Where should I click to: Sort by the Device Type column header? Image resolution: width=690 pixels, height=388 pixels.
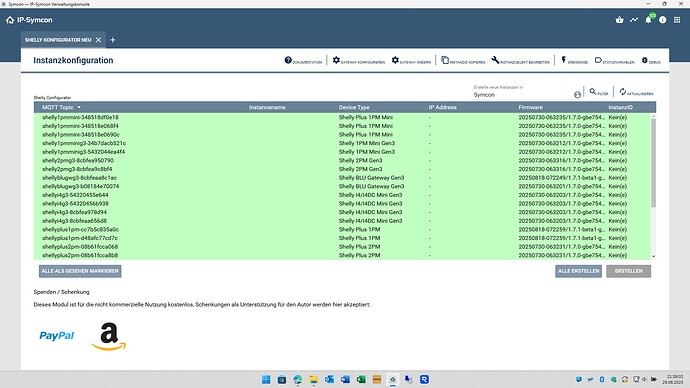(354, 107)
